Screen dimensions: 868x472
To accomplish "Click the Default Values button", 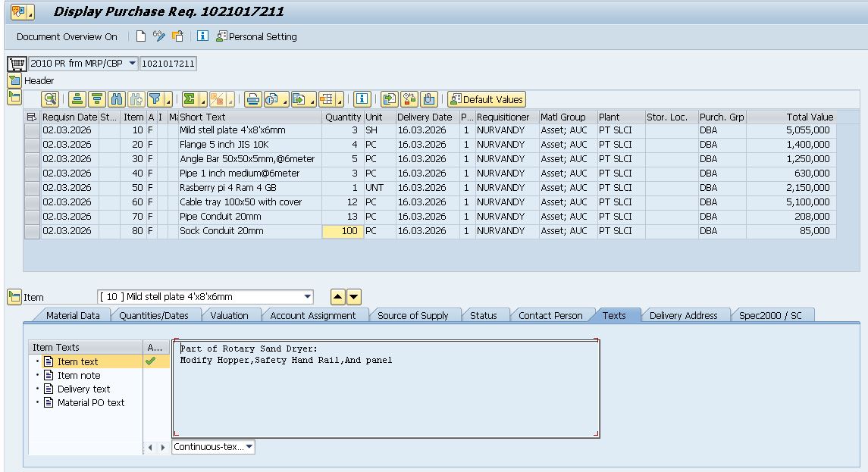I will (487, 99).
